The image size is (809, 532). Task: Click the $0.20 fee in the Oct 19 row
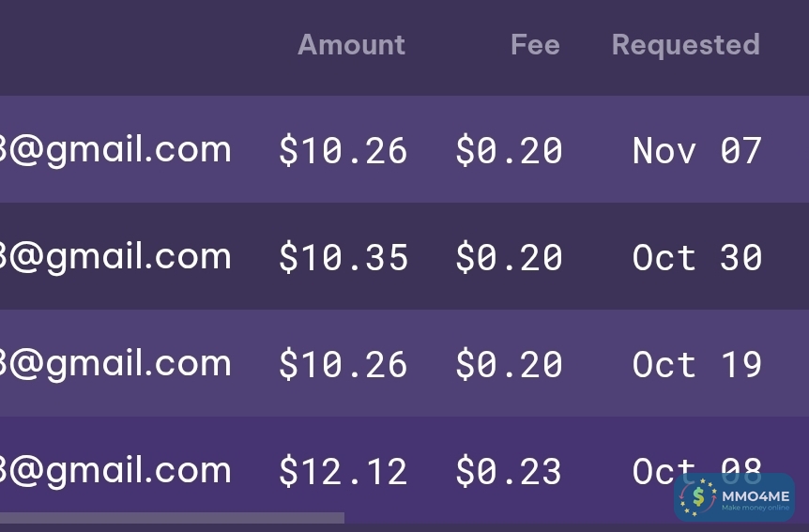click(x=509, y=365)
